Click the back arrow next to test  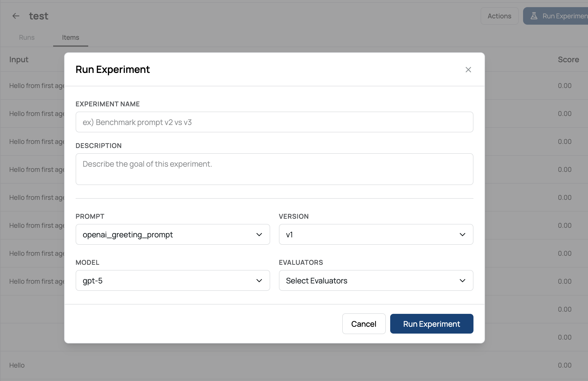pyautogui.click(x=16, y=16)
